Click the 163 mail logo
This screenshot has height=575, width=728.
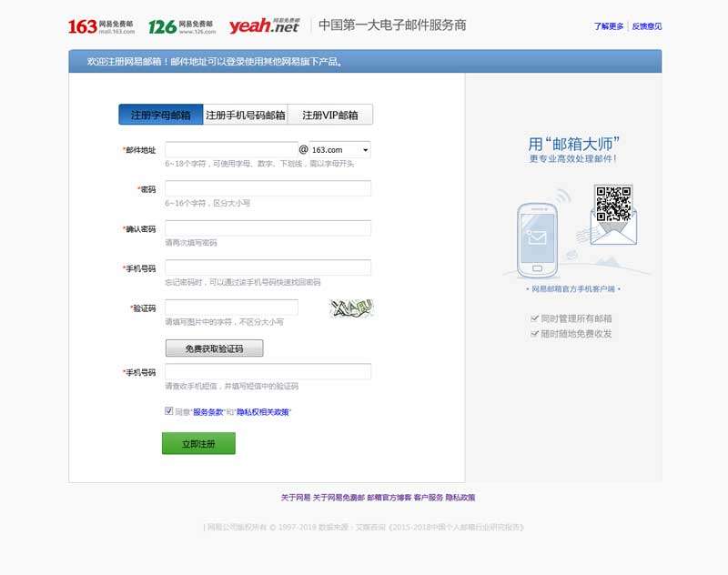pyautogui.click(x=101, y=25)
